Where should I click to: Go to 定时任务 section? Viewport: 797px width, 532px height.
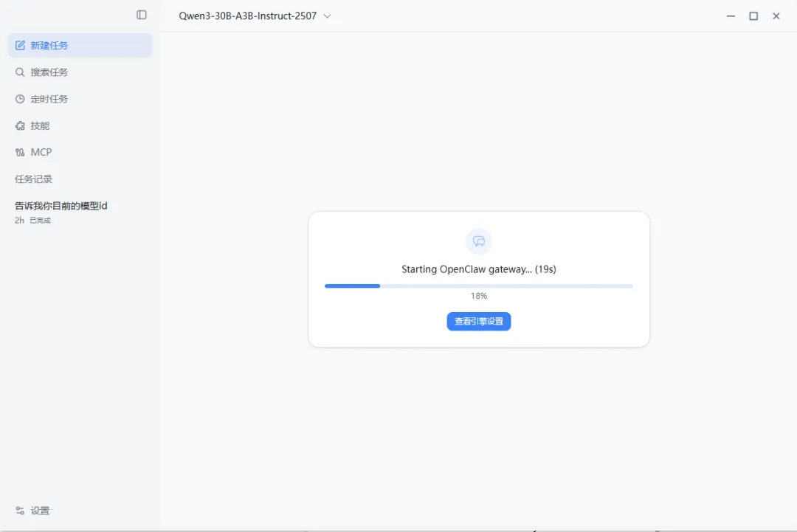click(x=80, y=99)
